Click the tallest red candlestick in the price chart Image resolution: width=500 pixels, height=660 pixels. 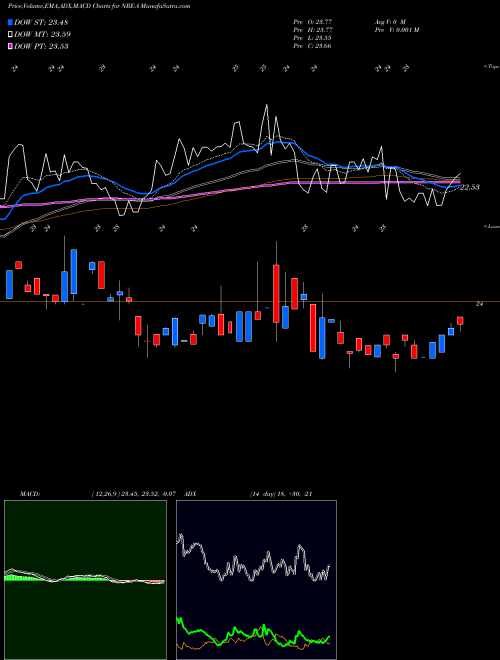[x=276, y=293]
